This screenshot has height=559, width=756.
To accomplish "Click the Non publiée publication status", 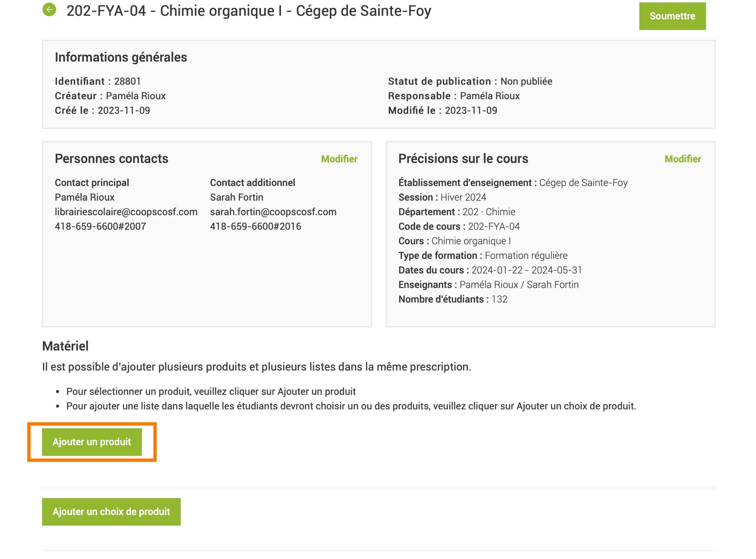I will 526,81.
